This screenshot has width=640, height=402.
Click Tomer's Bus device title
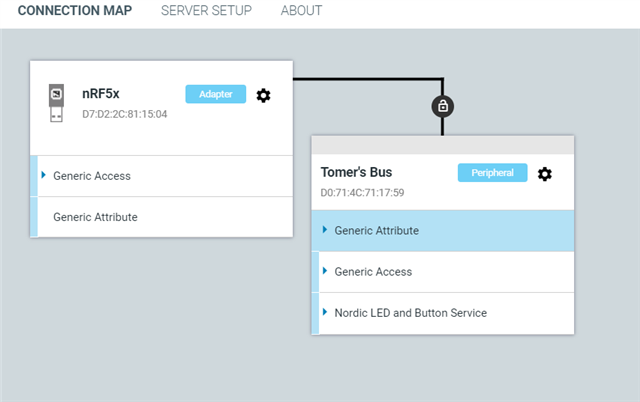coord(356,173)
